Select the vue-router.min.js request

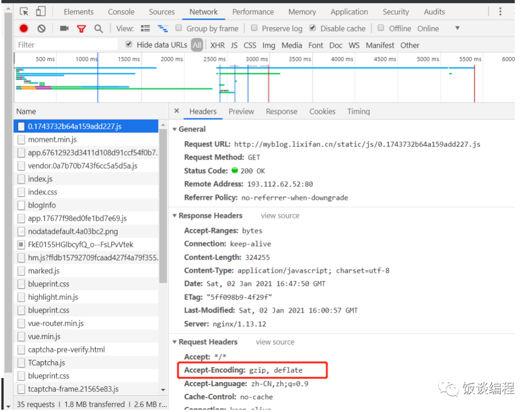87,323
